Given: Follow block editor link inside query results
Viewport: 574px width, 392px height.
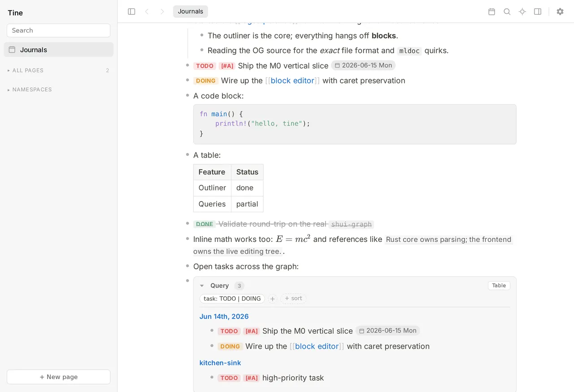Looking at the screenshot, I should point(317,346).
